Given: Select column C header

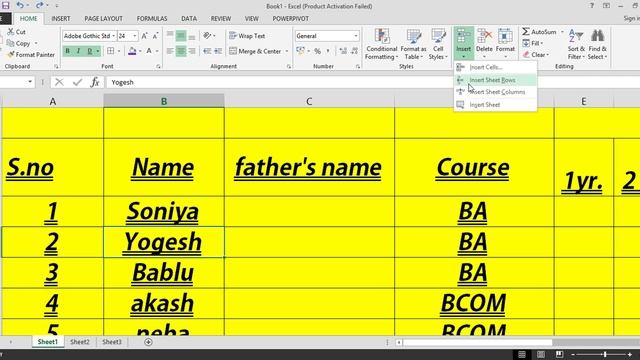Looking at the screenshot, I should click(309, 101).
